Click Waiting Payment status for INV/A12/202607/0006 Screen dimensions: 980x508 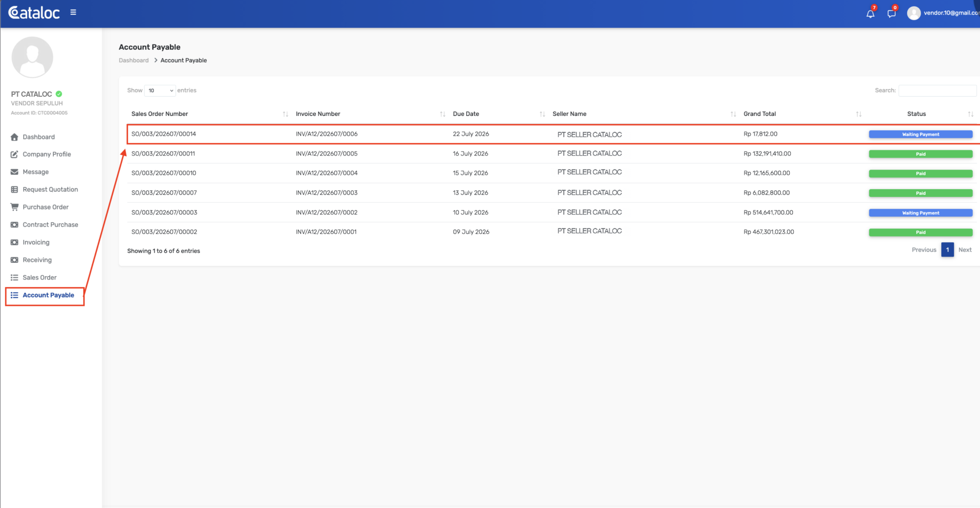(x=921, y=135)
